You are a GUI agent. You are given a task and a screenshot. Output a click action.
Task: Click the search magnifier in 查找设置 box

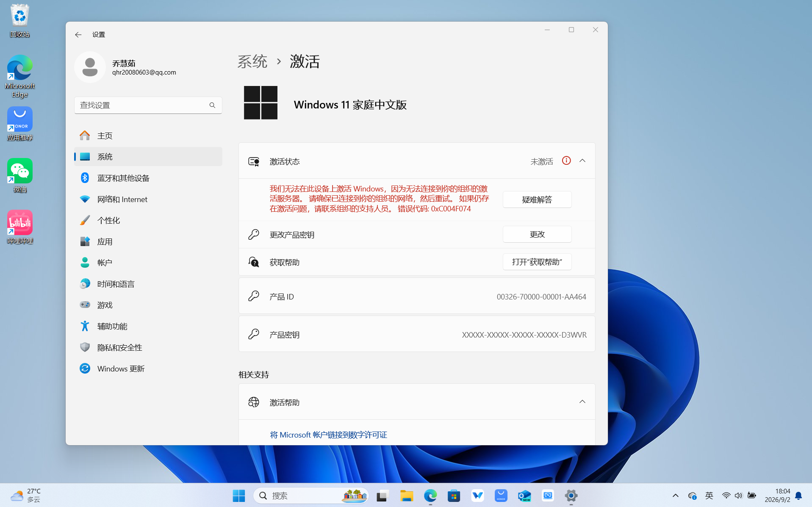tap(212, 105)
